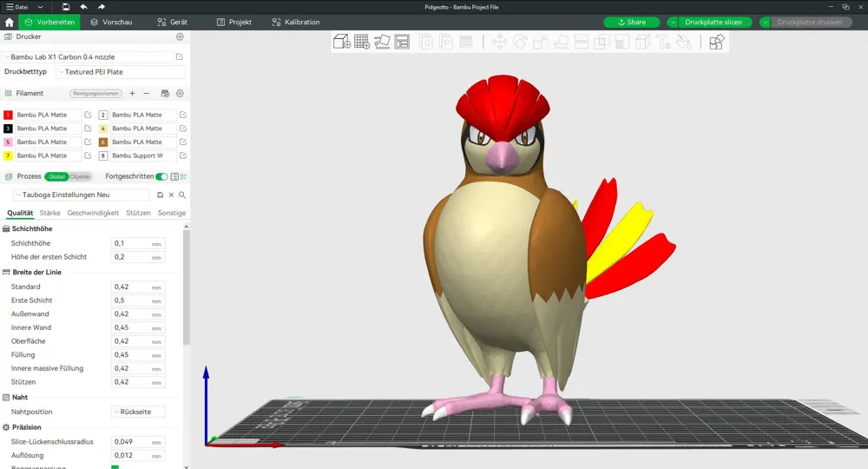Discard process preset changes with X

click(171, 195)
